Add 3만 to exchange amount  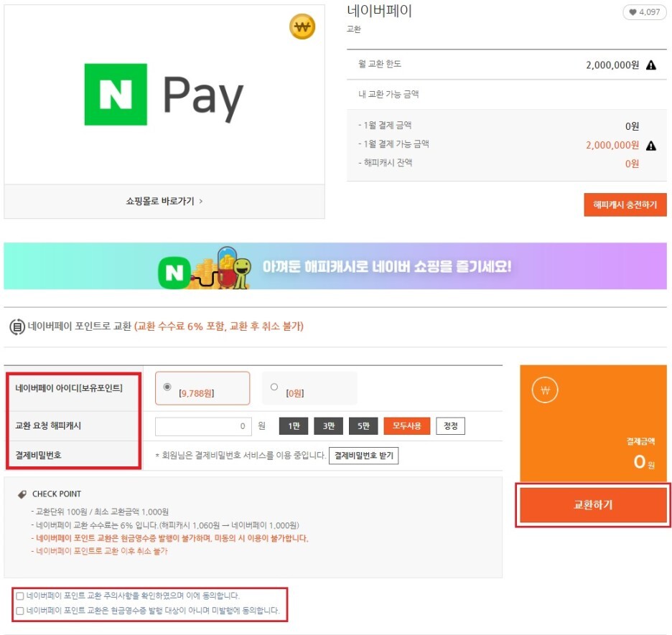(328, 426)
